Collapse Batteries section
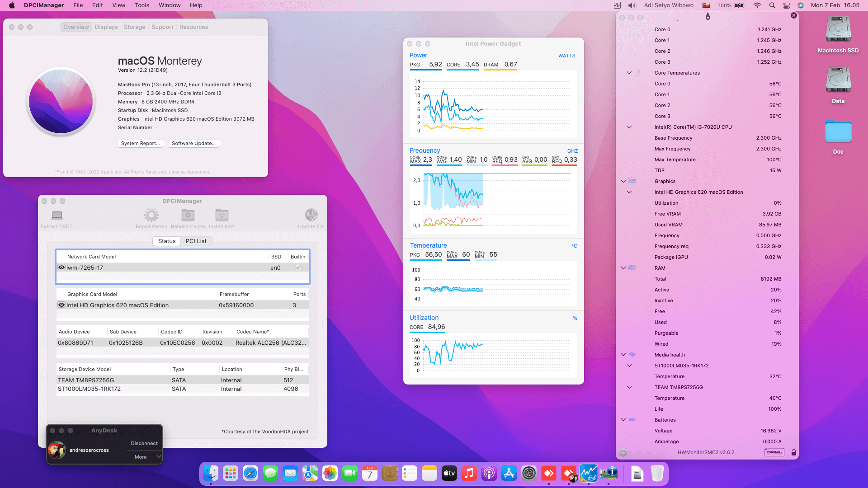 pyautogui.click(x=623, y=420)
